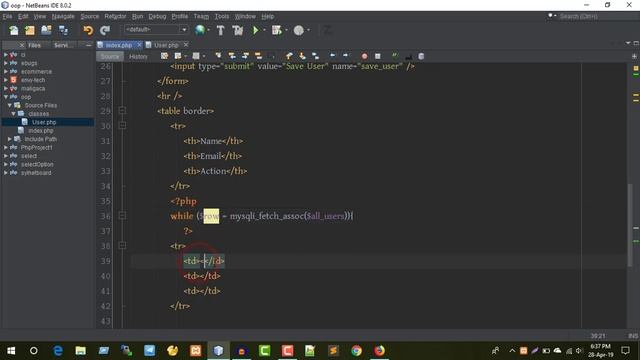The height and width of the screenshot is (360, 640).
Task: Click Shift Line Right arrow icon
Action: (346, 56)
